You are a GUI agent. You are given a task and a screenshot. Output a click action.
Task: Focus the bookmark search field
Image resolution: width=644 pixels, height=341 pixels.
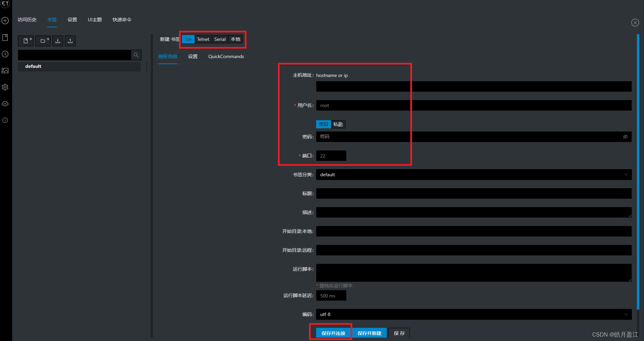click(x=75, y=55)
